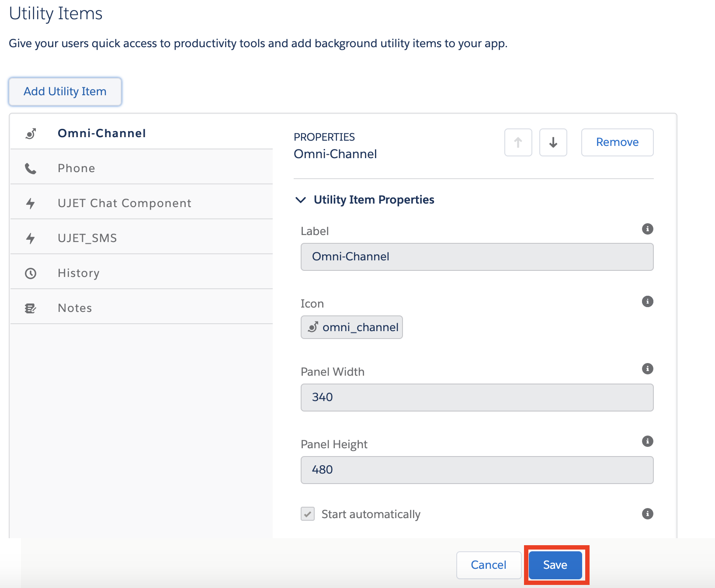Click the move down arrow button

553,142
